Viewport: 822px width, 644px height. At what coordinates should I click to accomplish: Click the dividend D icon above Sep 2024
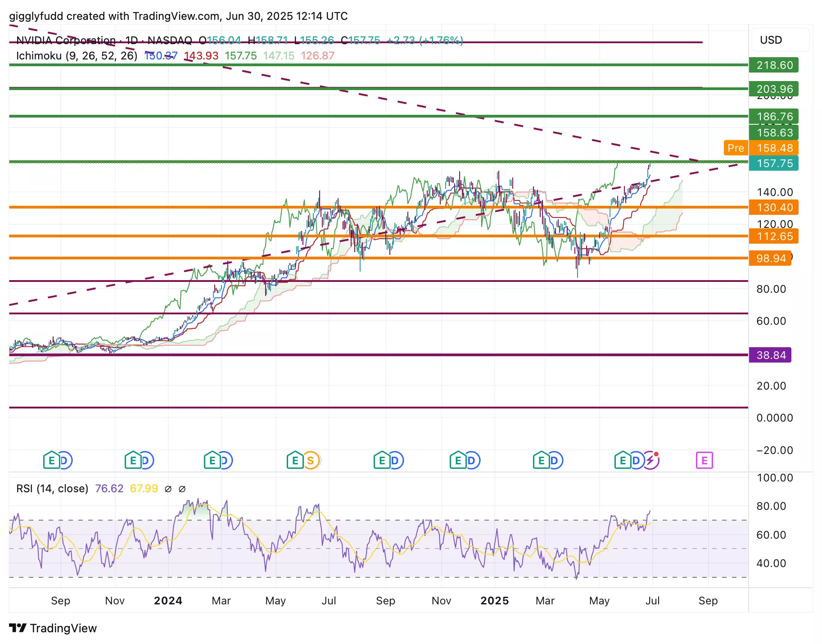[396, 461]
